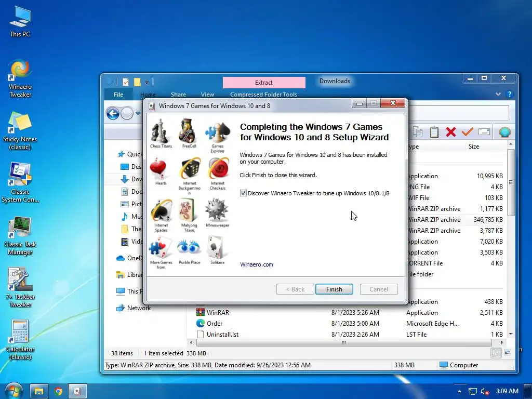Click the shell globe icon in Explorer toolbar
This screenshot has height=399, width=532.
tap(505, 131)
